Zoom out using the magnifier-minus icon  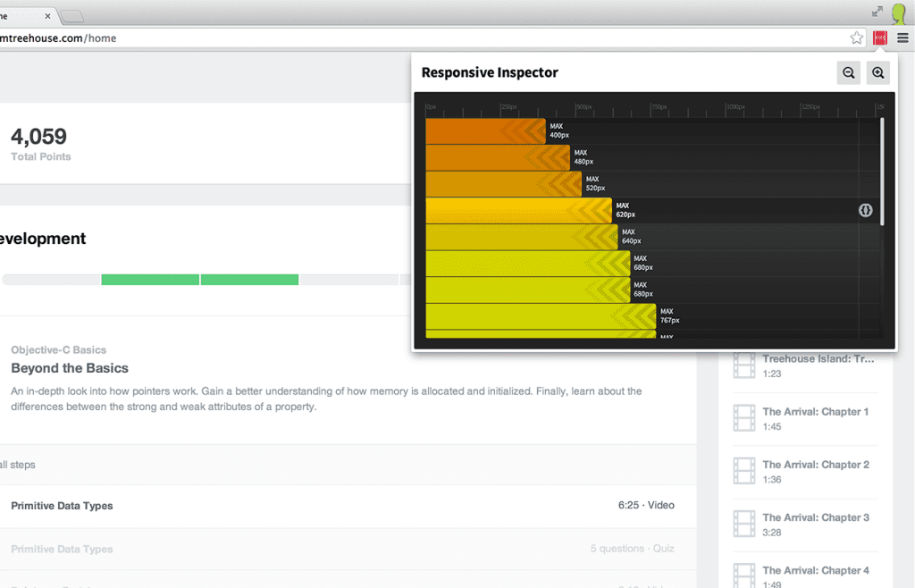(x=848, y=72)
